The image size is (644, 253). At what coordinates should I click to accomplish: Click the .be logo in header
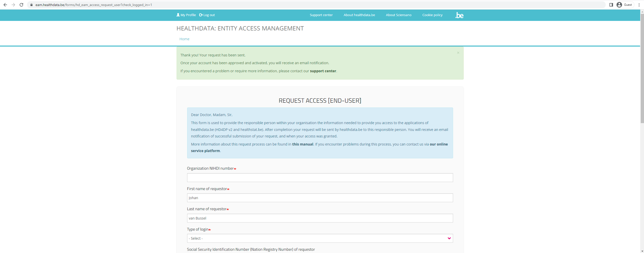point(459,15)
